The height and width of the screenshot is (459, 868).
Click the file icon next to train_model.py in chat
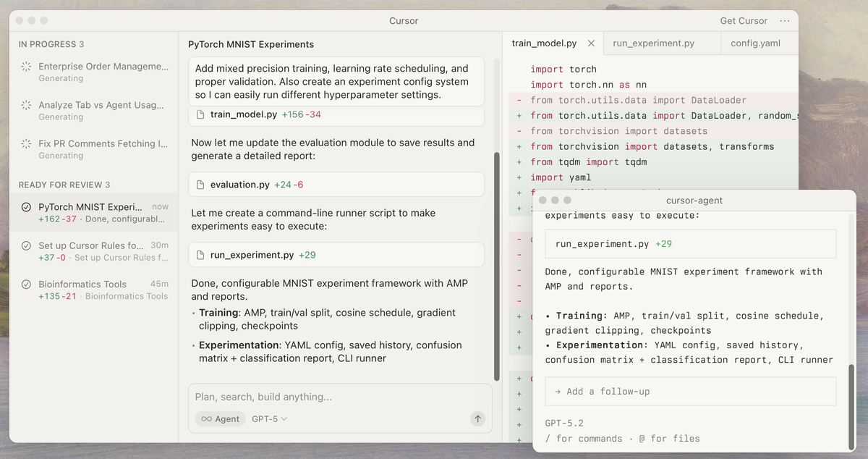[201, 114]
